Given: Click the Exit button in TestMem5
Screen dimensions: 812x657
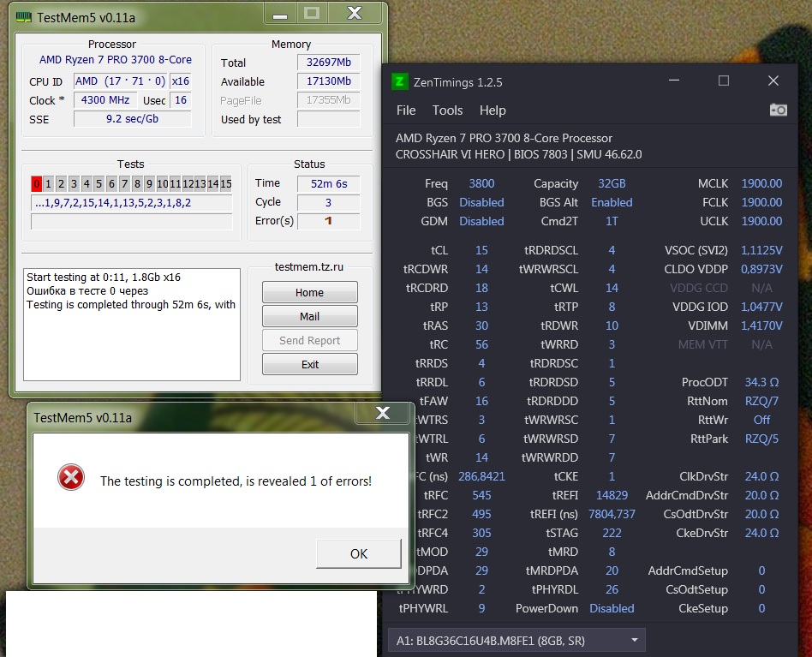Looking at the screenshot, I should (x=310, y=365).
